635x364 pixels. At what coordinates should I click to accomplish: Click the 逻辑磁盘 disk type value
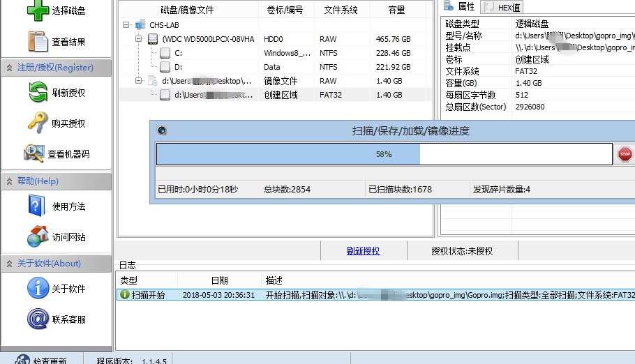click(532, 24)
